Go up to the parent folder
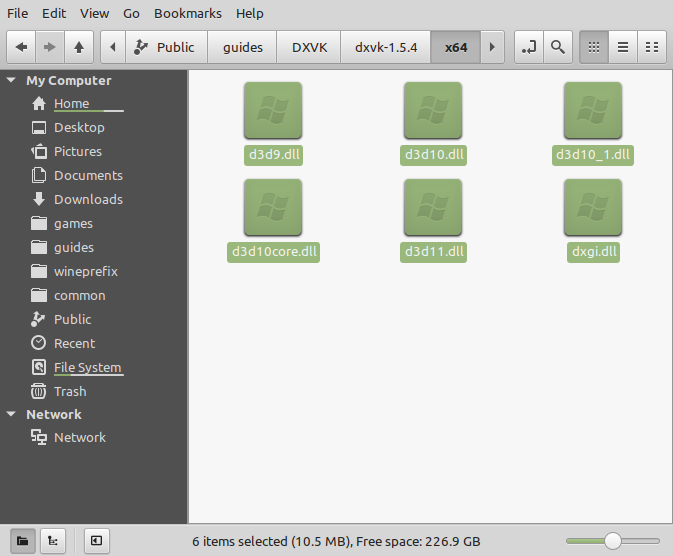This screenshot has width=673, height=556. (x=79, y=47)
